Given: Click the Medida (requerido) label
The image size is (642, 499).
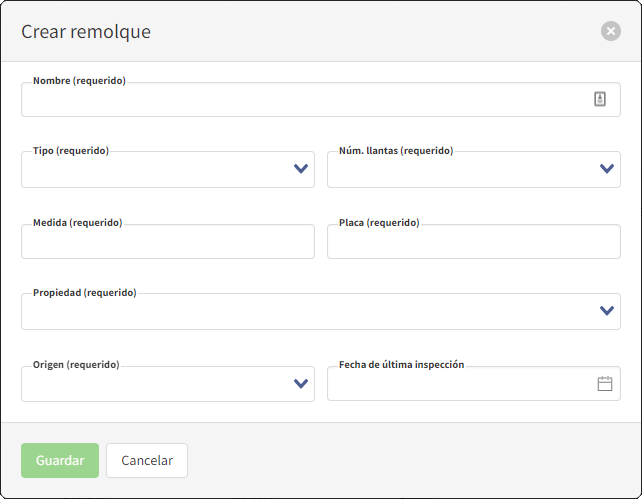Looking at the screenshot, I should point(77,223).
